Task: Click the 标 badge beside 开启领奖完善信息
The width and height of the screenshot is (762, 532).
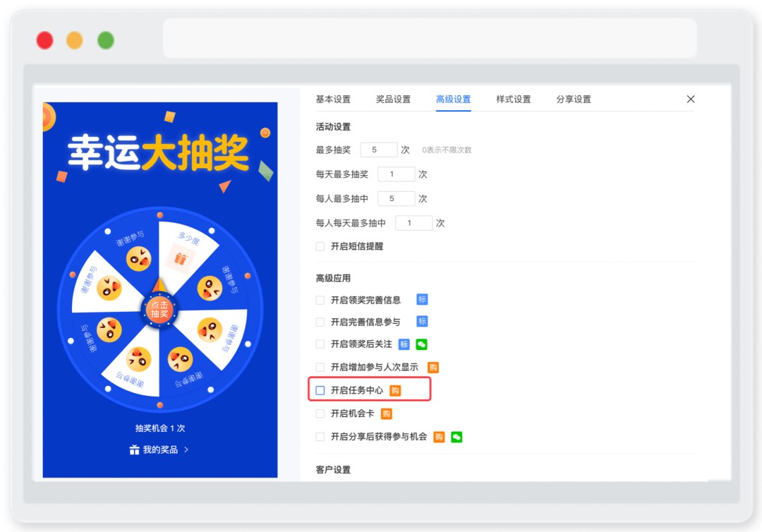Action: 422,300
